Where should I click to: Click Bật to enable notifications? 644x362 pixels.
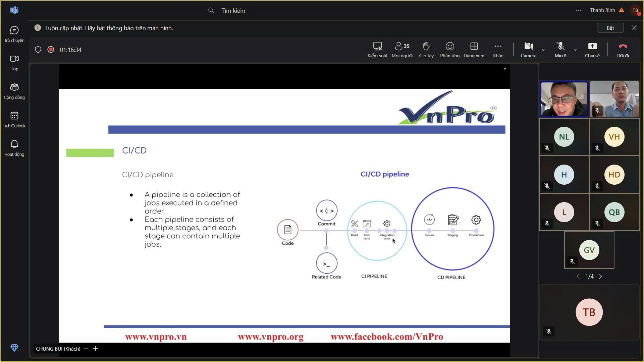(x=610, y=28)
